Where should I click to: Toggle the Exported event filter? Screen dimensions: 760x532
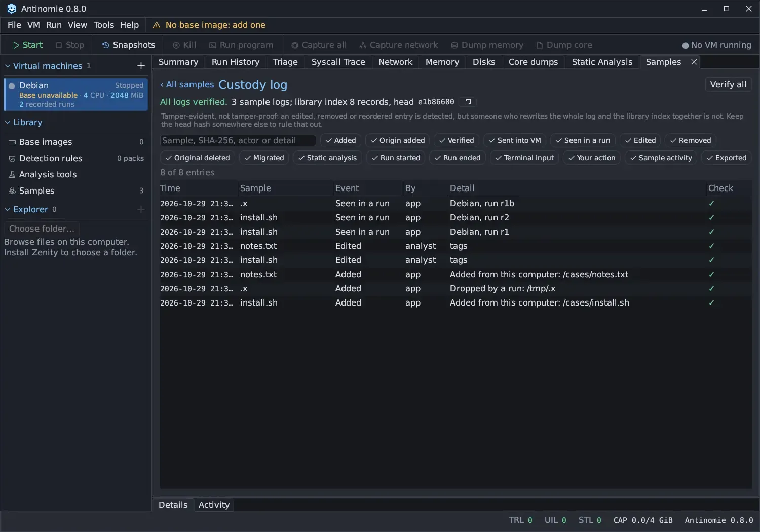[726, 158]
